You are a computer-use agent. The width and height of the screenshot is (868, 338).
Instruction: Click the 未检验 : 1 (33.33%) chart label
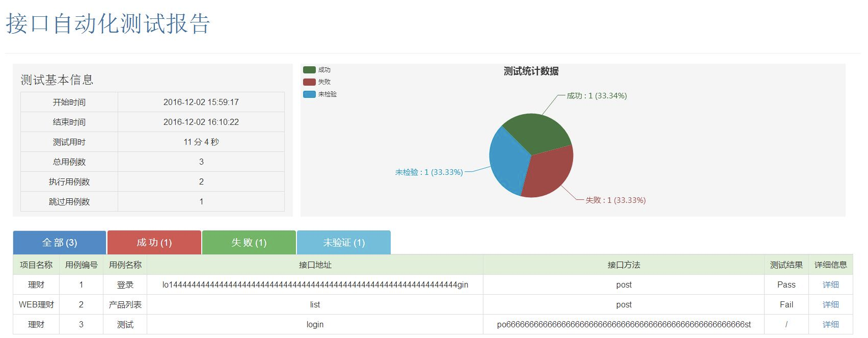coord(429,172)
